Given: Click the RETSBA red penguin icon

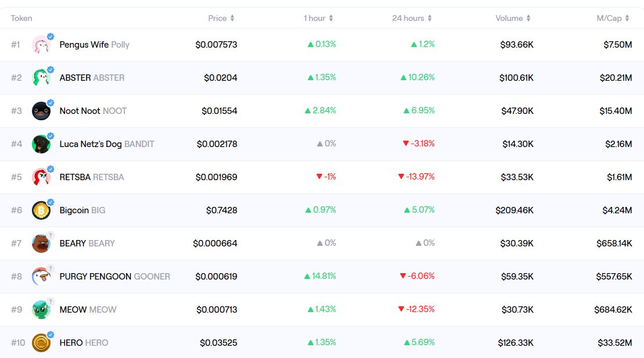Looking at the screenshot, I should click(41, 177).
